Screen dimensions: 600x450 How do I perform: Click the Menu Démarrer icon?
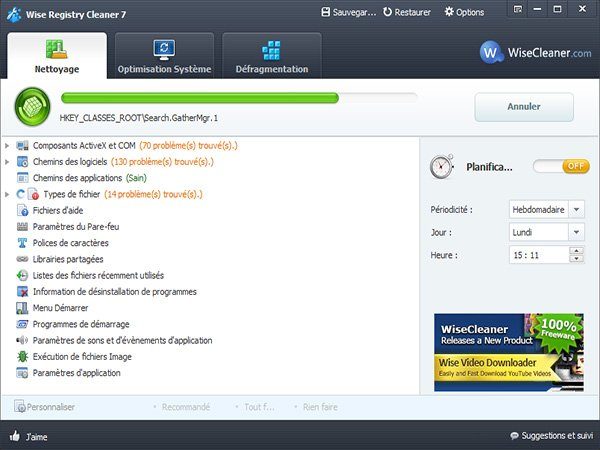pos(23,308)
